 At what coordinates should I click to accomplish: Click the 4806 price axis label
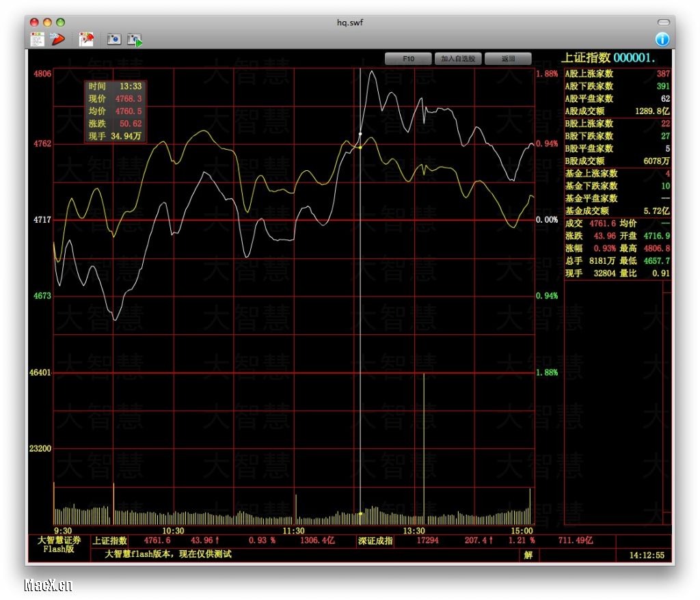pos(42,74)
